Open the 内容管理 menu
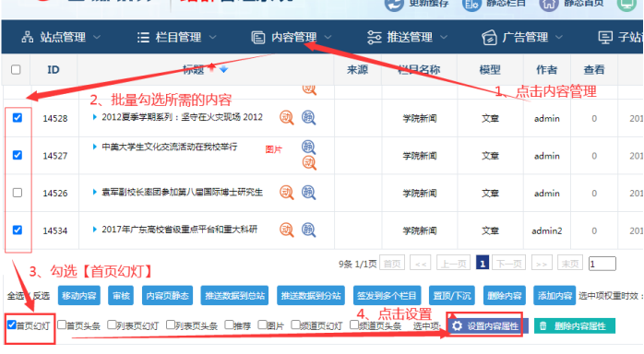Image resolution: width=644 pixels, height=354 pixels. click(292, 37)
